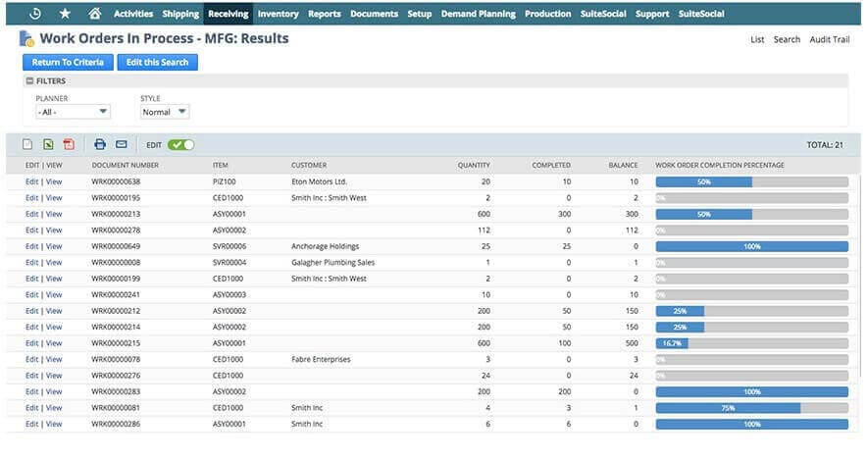The height and width of the screenshot is (461, 868).
Task: Go to the Home house icon
Action: 95,14
